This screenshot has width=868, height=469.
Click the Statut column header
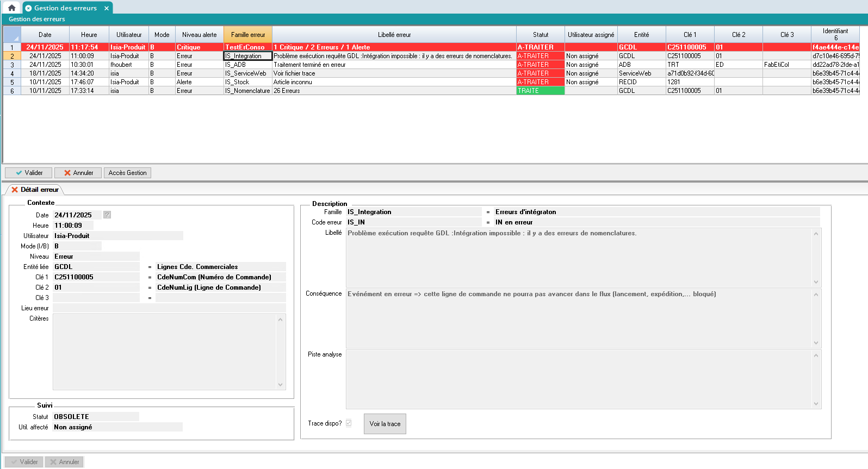coord(540,35)
